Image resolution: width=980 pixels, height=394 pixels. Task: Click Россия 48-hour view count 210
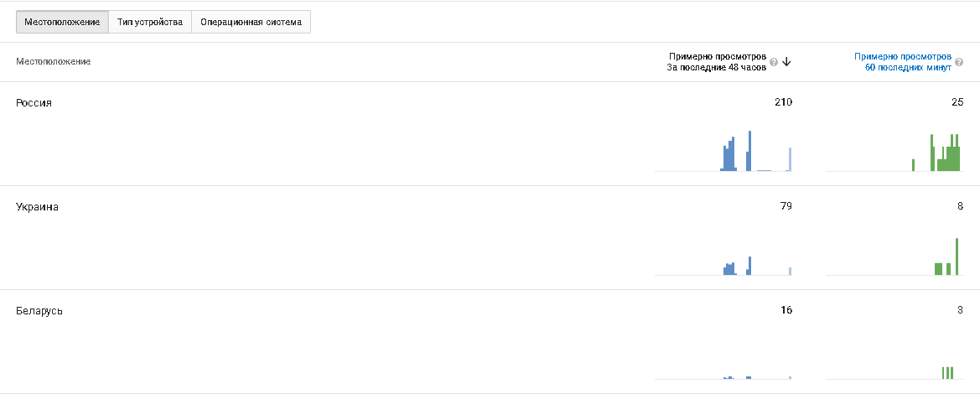coord(783,102)
